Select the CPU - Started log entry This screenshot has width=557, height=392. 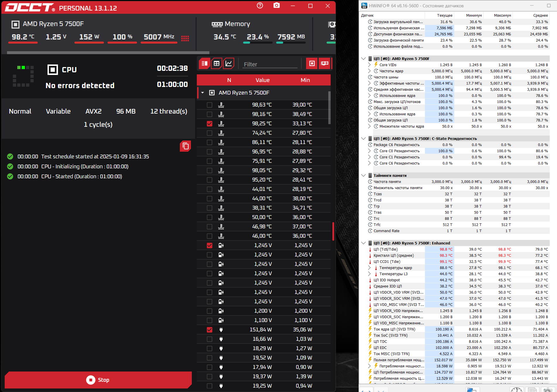pyautogui.click(x=70, y=176)
